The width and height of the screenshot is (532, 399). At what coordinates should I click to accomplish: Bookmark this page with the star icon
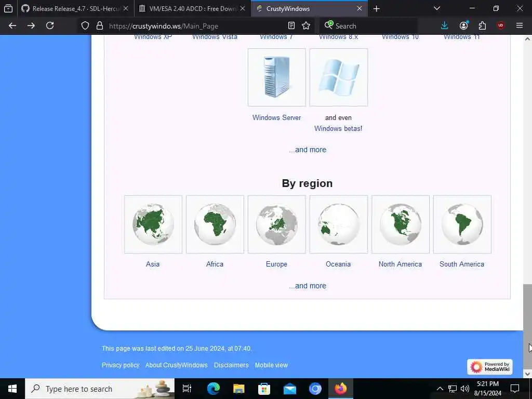[x=306, y=26]
